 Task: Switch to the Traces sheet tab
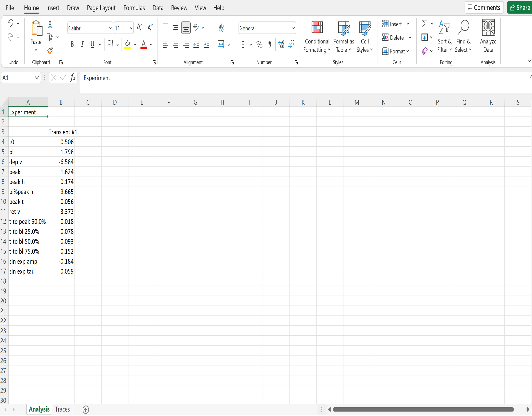62,409
